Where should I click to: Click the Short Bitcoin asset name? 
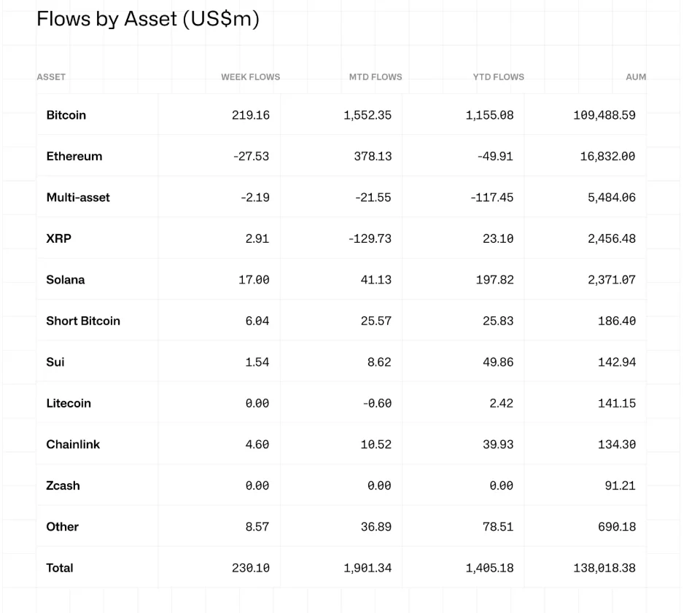[83, 321]
